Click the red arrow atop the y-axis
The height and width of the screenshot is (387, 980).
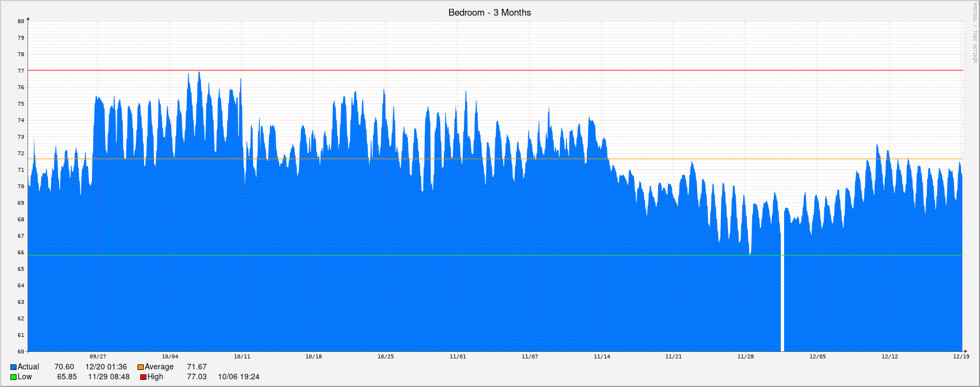[x=28, y=19]
